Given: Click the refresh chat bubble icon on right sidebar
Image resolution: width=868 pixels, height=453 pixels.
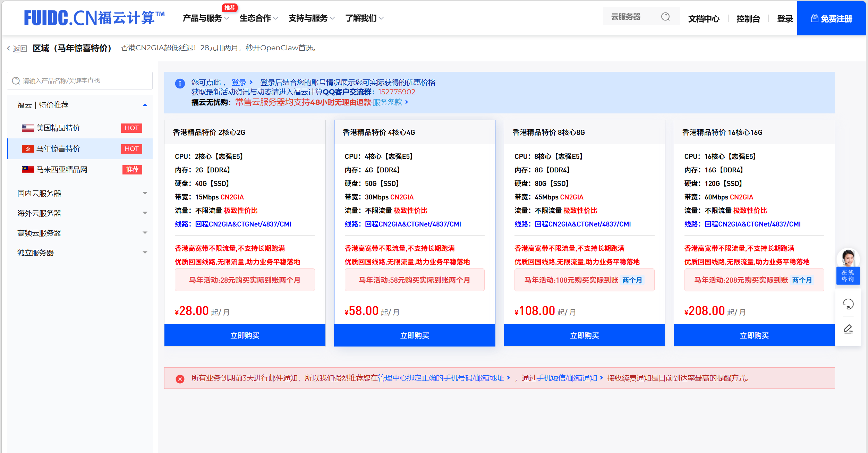Looking at the screenshot, I should coord(848,304).
